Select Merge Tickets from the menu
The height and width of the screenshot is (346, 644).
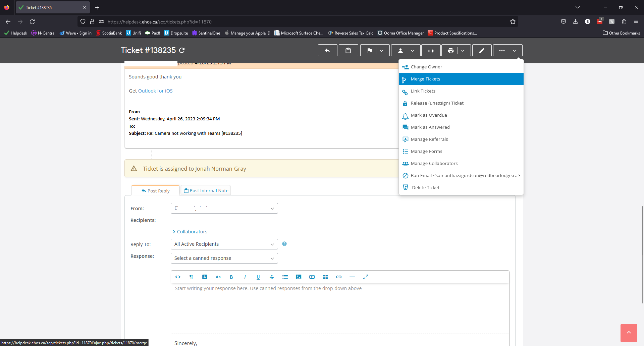coord(425,79)
